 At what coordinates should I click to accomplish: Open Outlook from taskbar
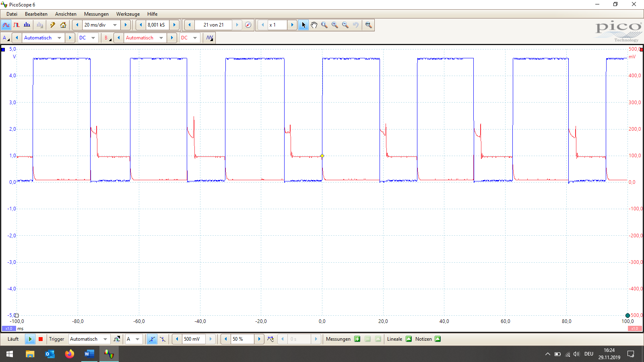coord(50,354)
